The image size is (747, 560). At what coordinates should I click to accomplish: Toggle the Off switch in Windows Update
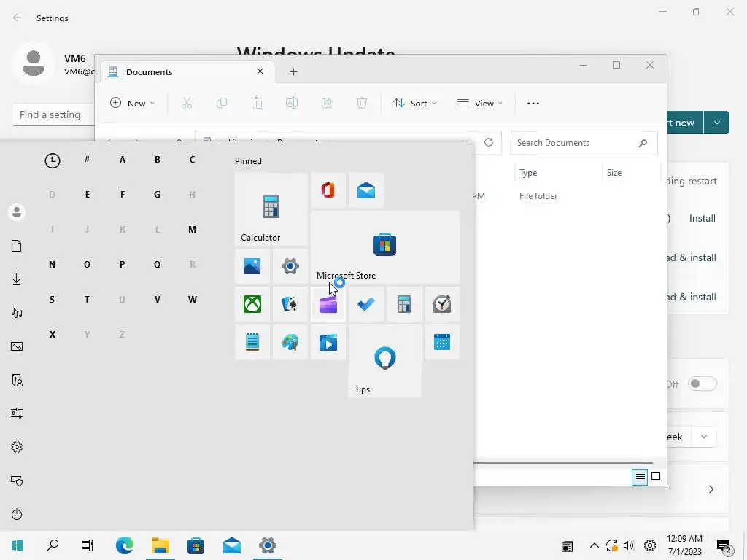[x=703, y=384]
